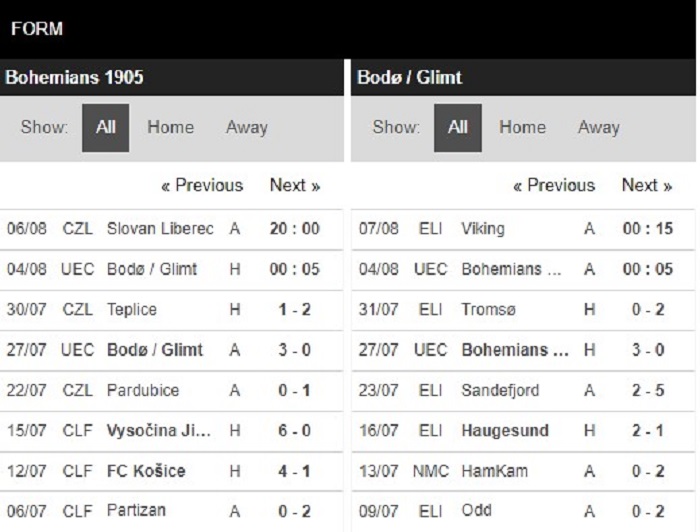Image resolution: width=700 pixels, height=532 pixels.
Task: Go to Previous results for Bodø / Glimt
Action: pyautogui.click(x=554, y=185)
